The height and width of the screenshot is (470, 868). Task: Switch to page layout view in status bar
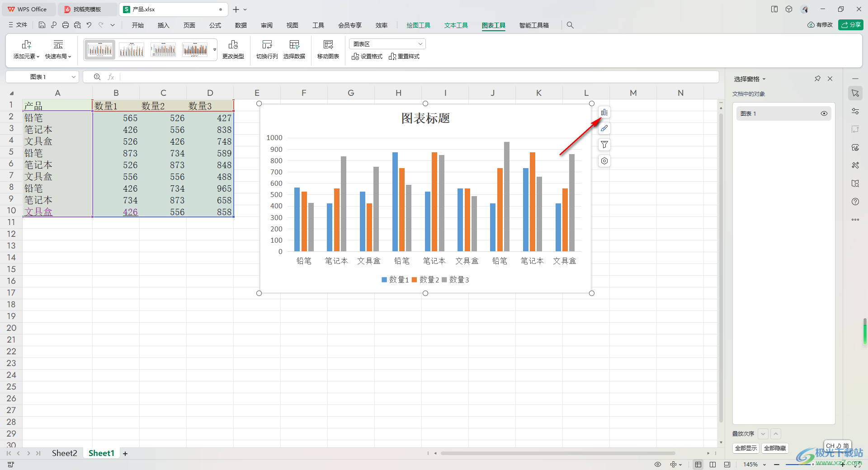(713, 465)
